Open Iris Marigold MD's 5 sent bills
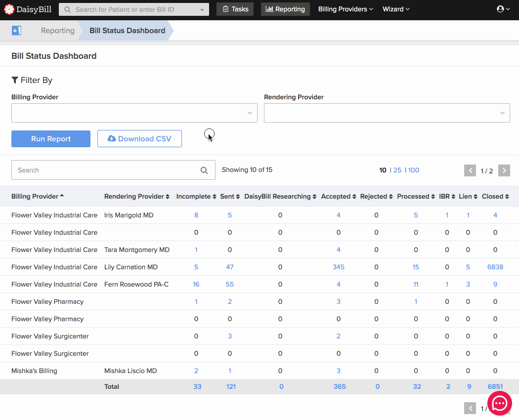 230,215
